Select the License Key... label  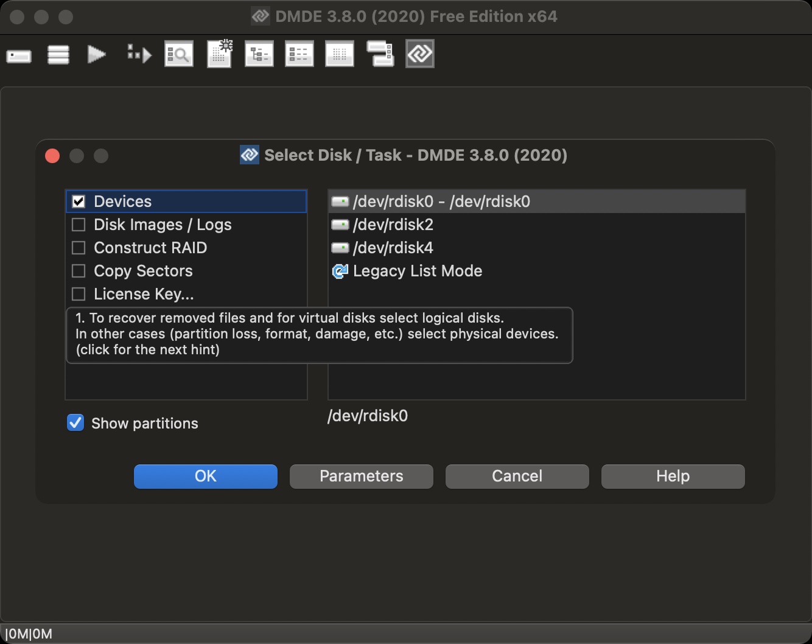(144, 294)
